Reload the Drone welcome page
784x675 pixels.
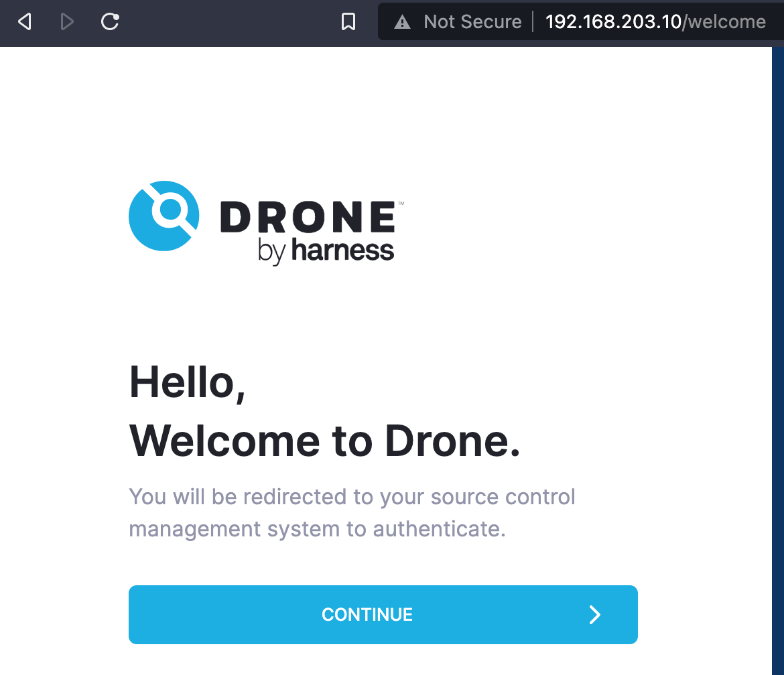[109, 21]
